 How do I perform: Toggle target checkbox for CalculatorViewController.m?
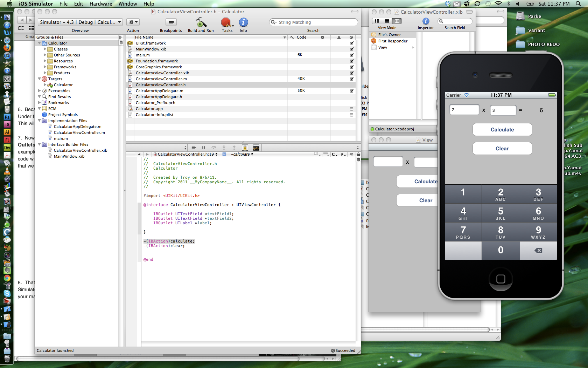(x=352, y=79)
